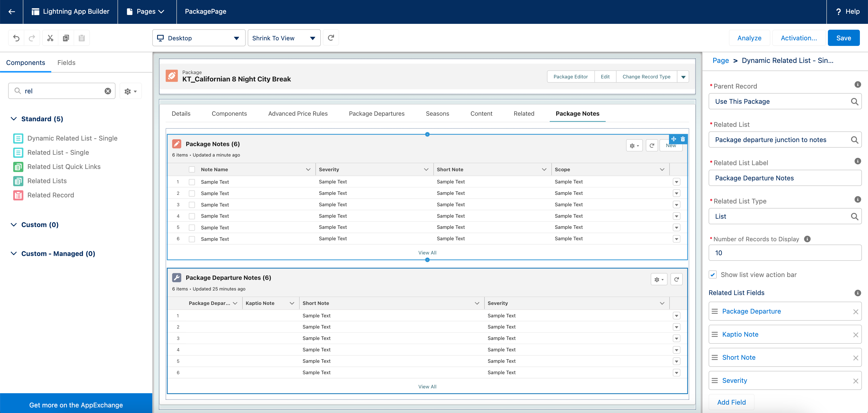Image resolution: width=868 pixels, height=413 pixels.
Task: Click the copy icon in toolbar
Action: tap(66, 38)
